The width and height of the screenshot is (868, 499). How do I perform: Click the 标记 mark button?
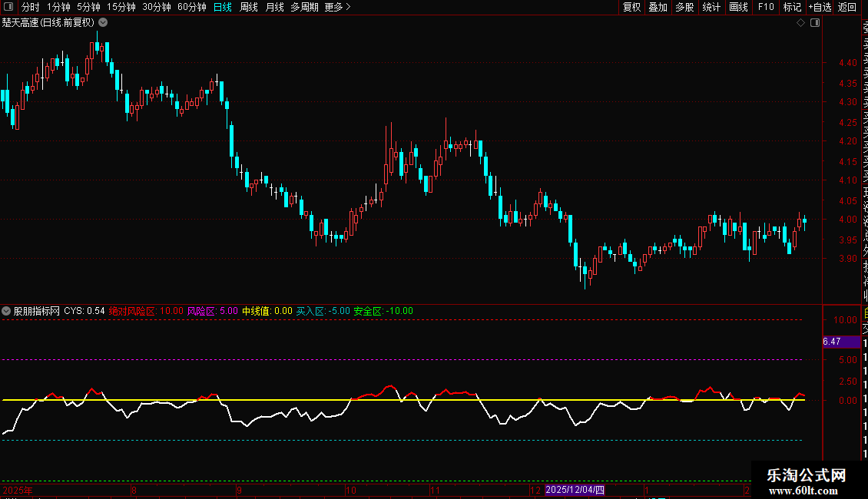click(792, 7)
